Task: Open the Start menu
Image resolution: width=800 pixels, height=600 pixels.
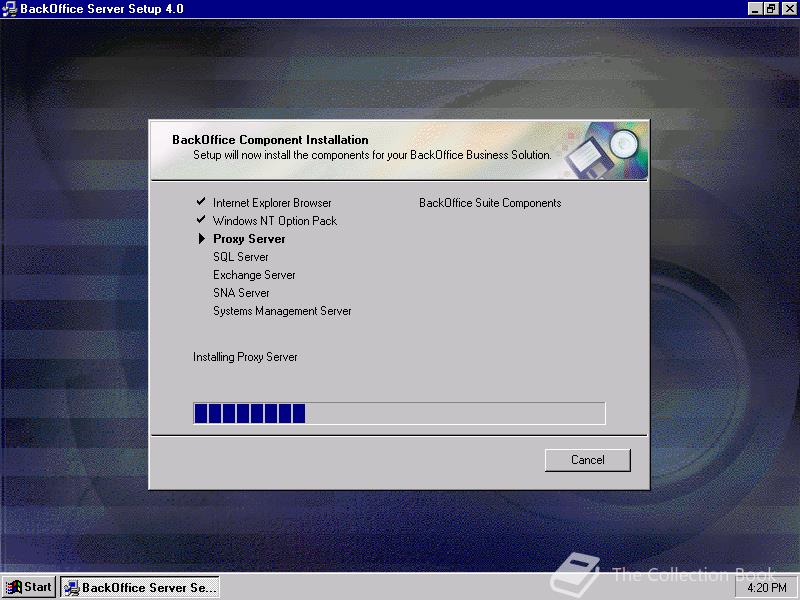Action: (29, 587)
